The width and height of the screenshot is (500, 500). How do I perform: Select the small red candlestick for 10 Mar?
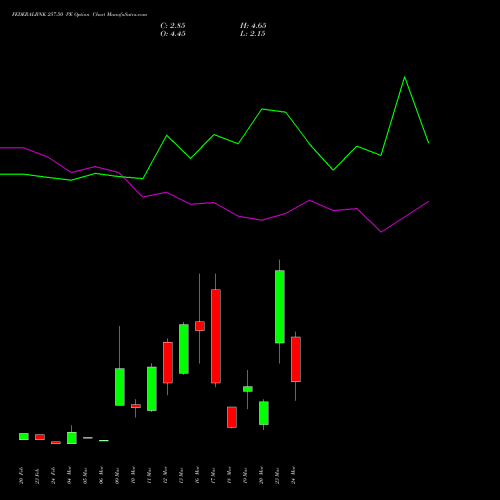[136, 406]
